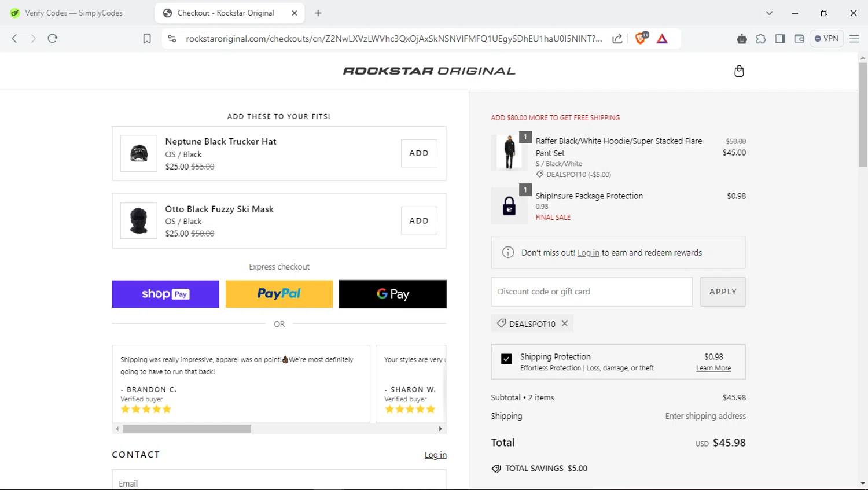868x490 pixels.
Task: Pay with PayPal express checkout
Action: (x=279, y=294)
